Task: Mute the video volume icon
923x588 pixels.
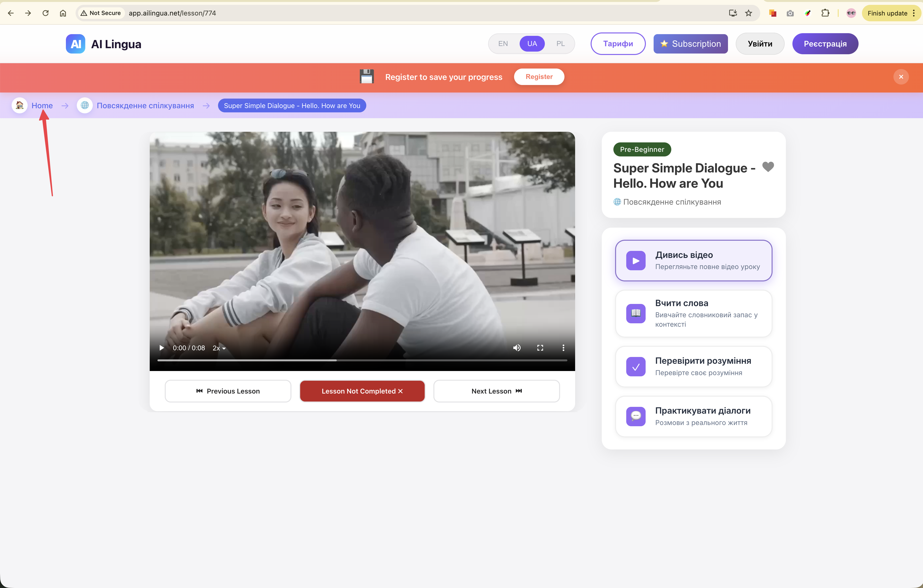Action: pyautogui.click(x=517, y=348)
